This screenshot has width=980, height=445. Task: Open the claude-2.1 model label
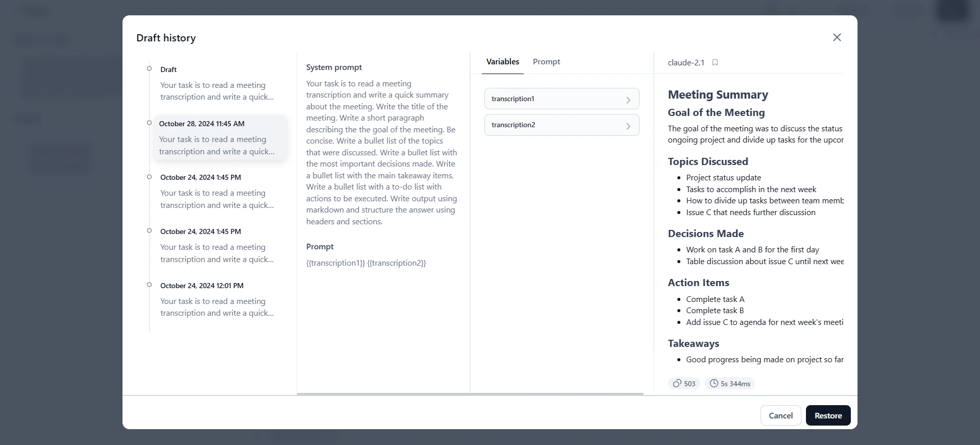685,62
